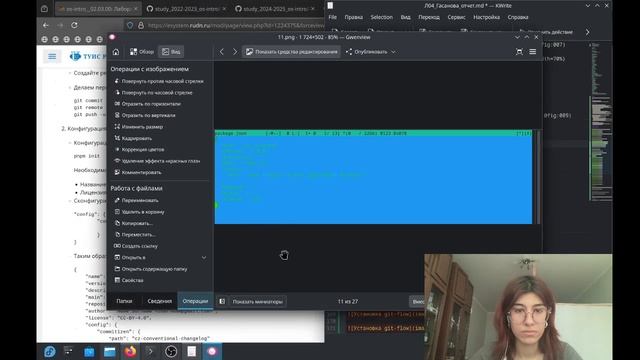
Task: Go to next image in Gwenview
Action: (x=235, y=52)
